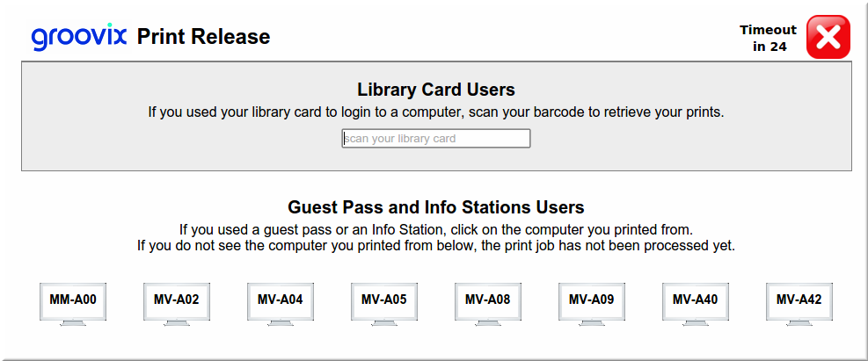Open print jobs for MV-A42
Screen dimensions: 868x361
coord(799,300)
